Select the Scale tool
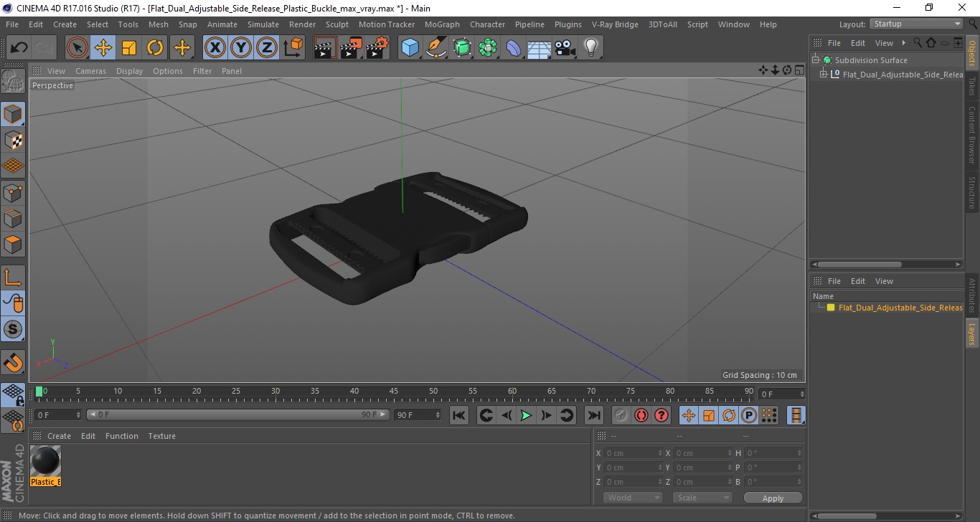980x522 pixels. (129, 48)
